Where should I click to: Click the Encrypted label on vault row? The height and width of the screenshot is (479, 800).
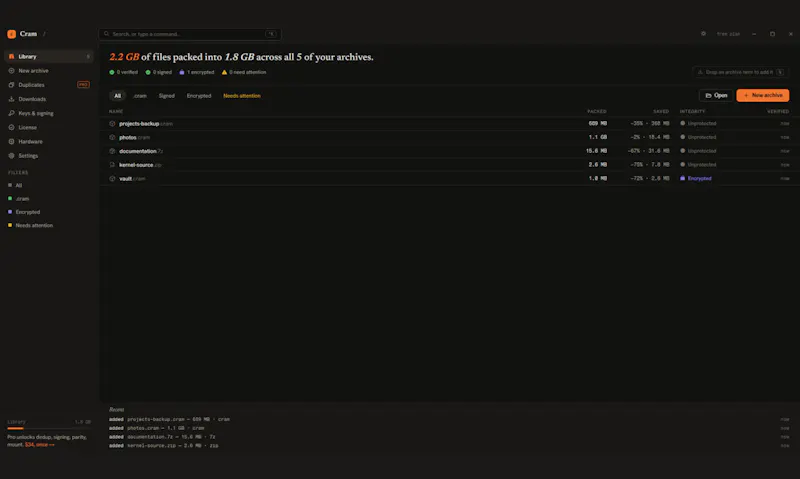click(699, 179)
